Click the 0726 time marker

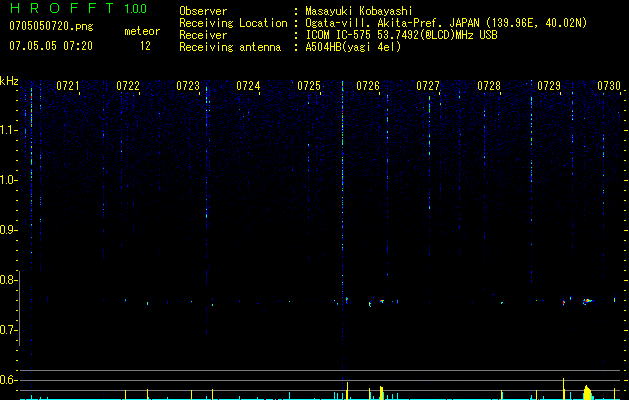pyautogui.click(x=368, y=86)
